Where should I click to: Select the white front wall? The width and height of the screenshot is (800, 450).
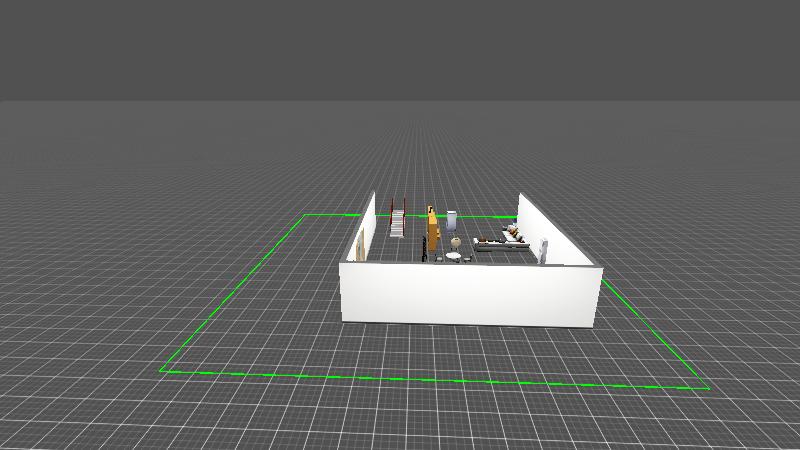click(x=470, y=295)
